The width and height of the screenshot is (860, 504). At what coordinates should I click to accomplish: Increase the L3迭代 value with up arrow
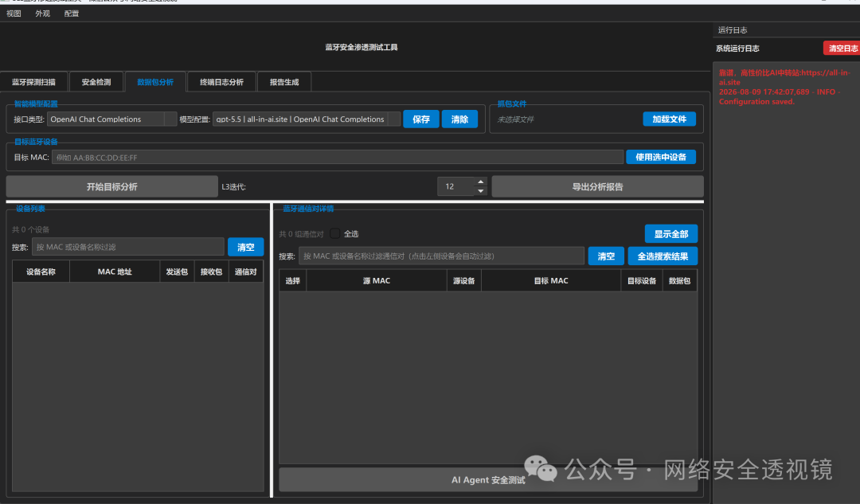click(480, 182)
